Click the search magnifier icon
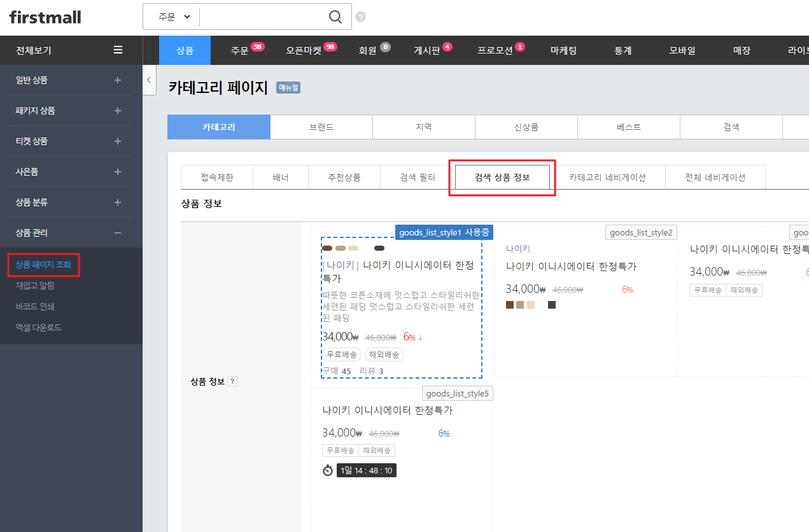The height and width of the screenshot is (532, 809). coord(335,17)
